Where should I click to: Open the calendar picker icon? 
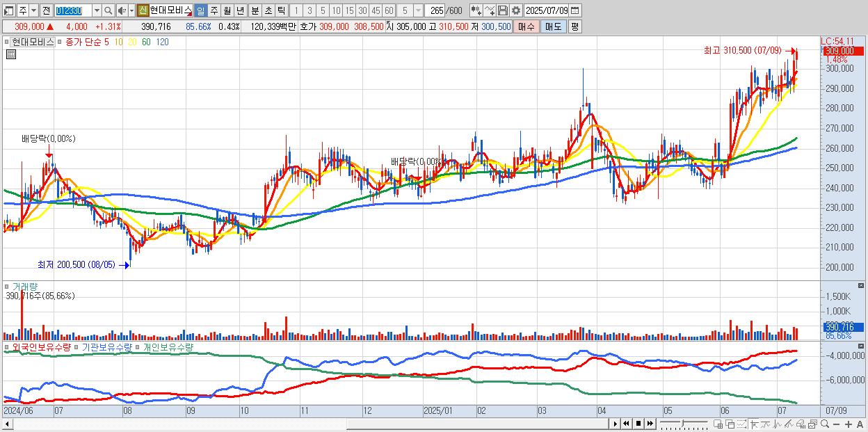tap(575, 10)
